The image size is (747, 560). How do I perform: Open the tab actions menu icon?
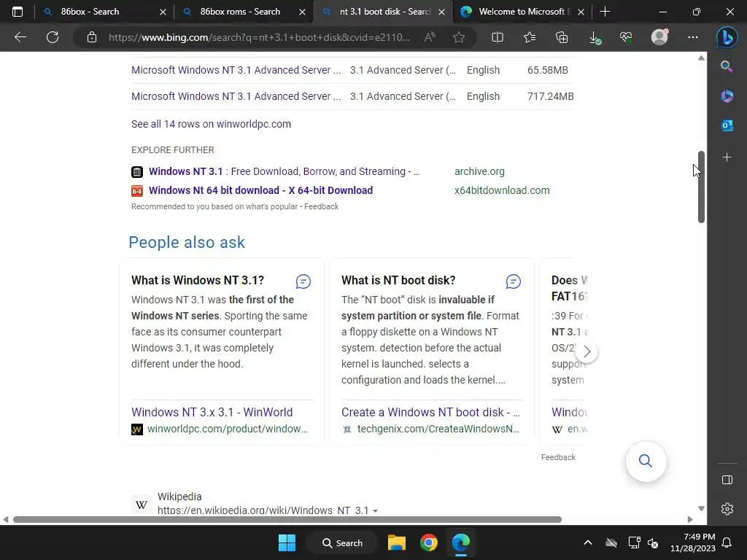[18, 12]
